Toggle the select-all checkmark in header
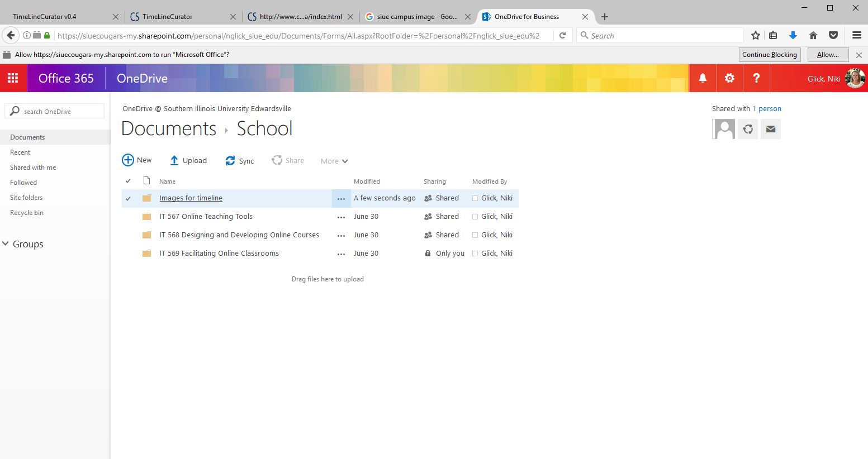 click(x=128, y=181)
